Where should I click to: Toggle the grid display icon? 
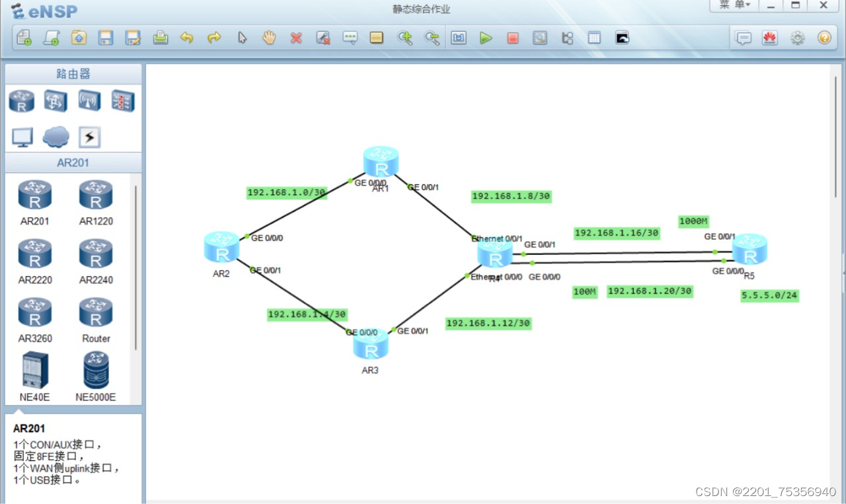click(x=594, y=38)
